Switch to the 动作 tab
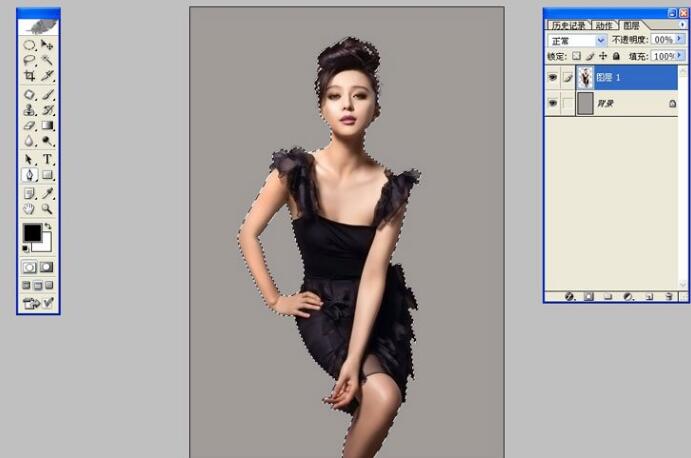Image resolution: width=691 pixels, height=458 pixels. click(604, 26)
